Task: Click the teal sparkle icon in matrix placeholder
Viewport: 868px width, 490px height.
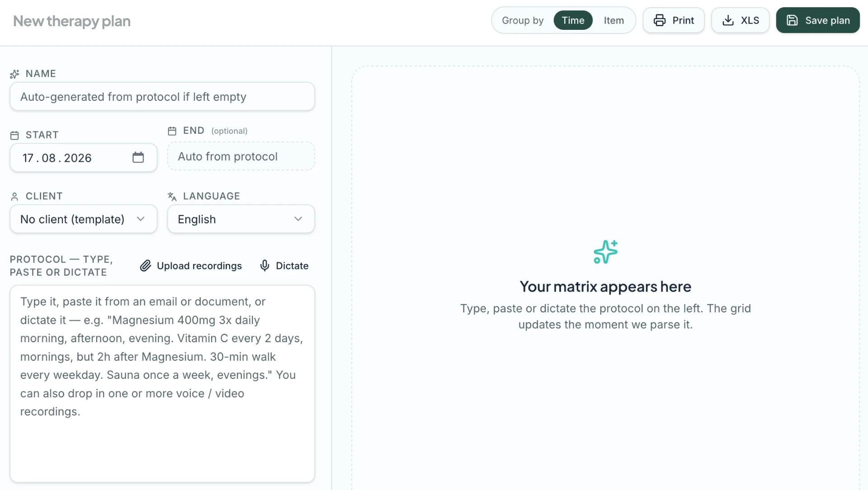Action: coord(605,252)
